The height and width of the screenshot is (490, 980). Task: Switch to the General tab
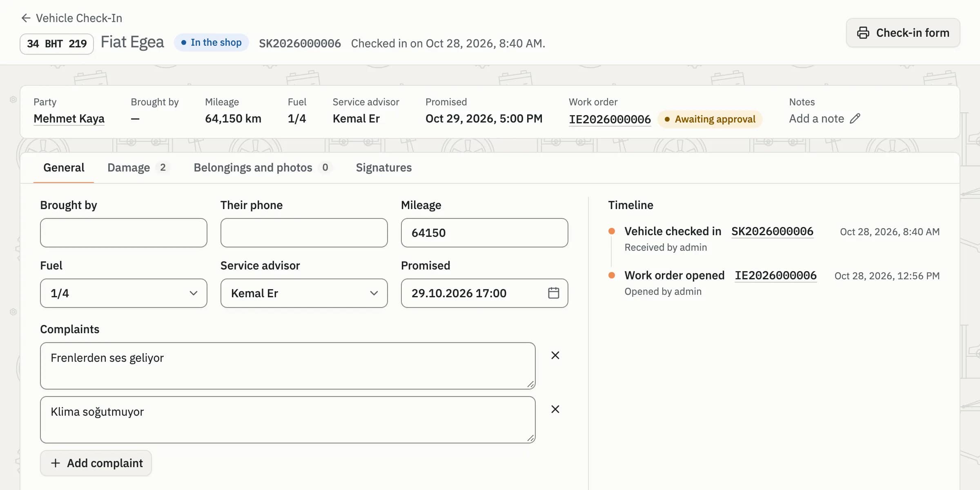coord(64,167)
